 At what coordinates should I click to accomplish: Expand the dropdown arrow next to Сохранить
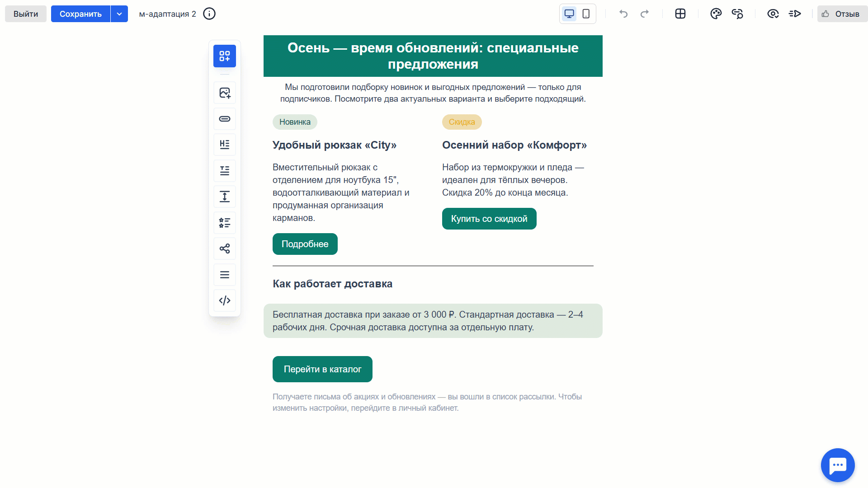coord(119,14)
